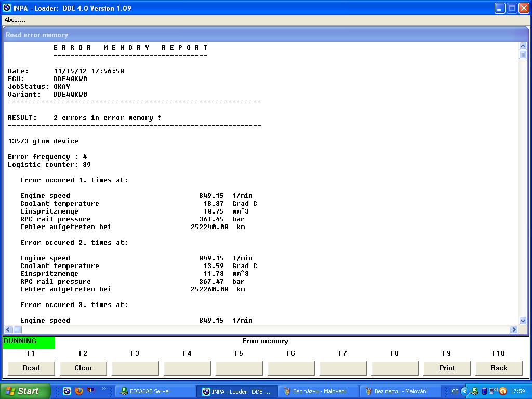Click the Print button under F9
Image resolution: width=532 pixels, height=399 pixels.
pos(447,368)
